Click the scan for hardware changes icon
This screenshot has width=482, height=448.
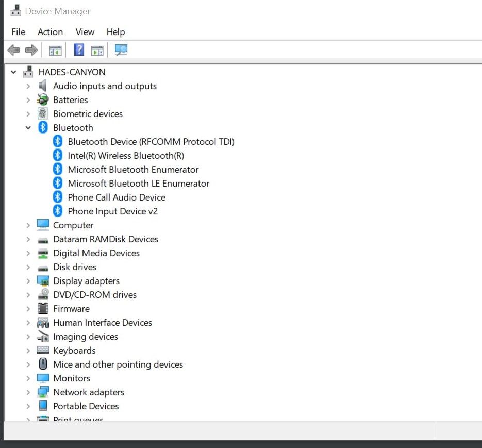click(x=121, y=50)
